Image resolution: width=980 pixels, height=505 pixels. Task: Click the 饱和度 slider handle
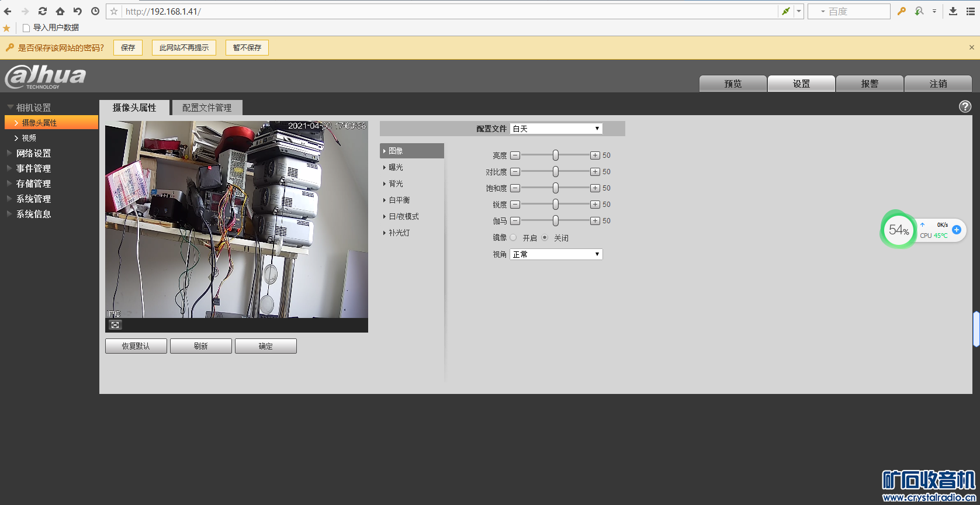[x=556, y=188]
